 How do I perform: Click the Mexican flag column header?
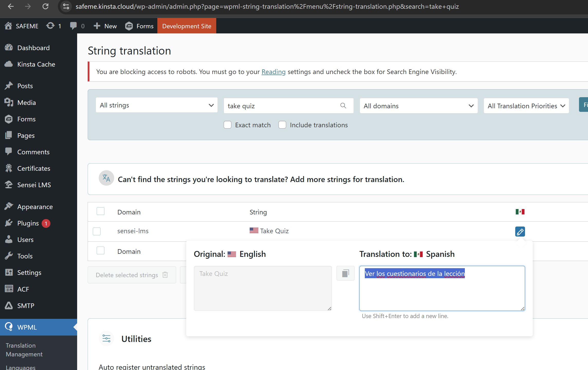[x=520, y=212]
